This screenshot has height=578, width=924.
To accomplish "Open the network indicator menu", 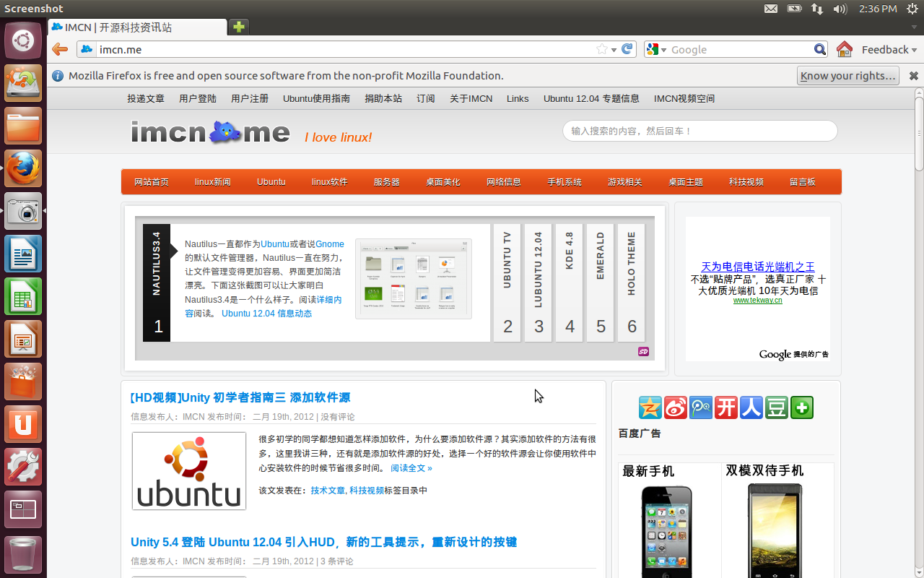I will tap(817, 9).
